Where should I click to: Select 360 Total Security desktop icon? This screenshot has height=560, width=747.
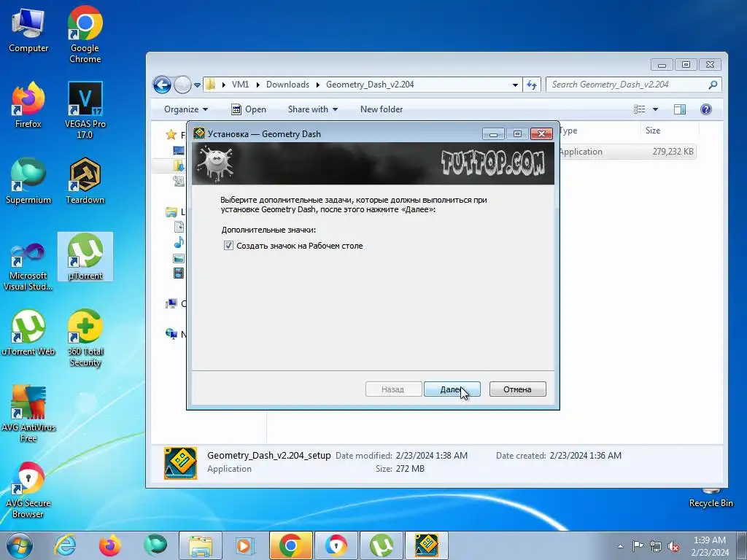pyautogui.click(x=85, y=338)
